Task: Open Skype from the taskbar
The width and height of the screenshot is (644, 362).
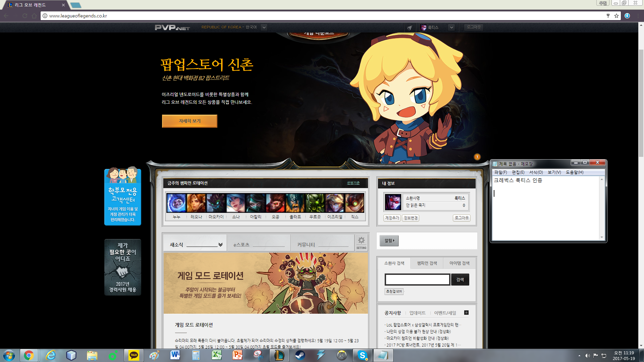Action: click(x=362, y=355)
